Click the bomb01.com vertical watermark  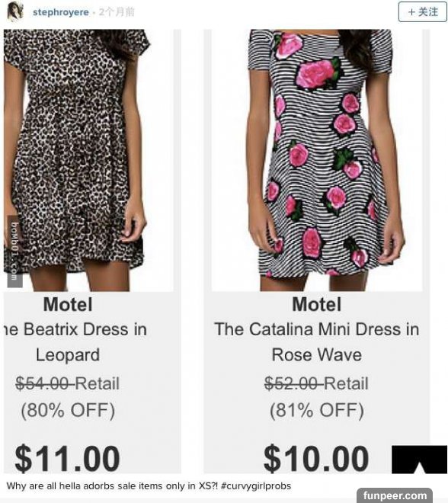coord(14,251)
